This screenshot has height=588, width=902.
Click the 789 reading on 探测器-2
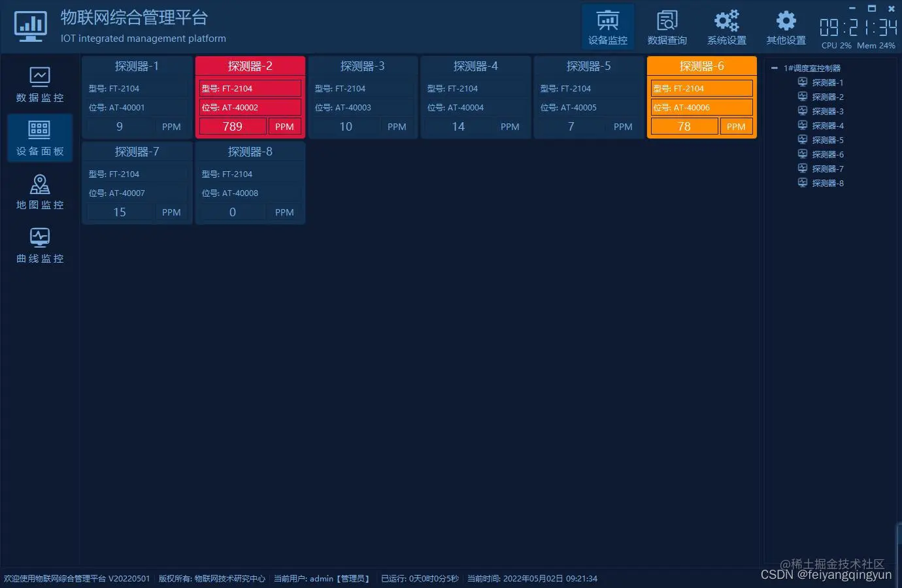pos(233,126)
